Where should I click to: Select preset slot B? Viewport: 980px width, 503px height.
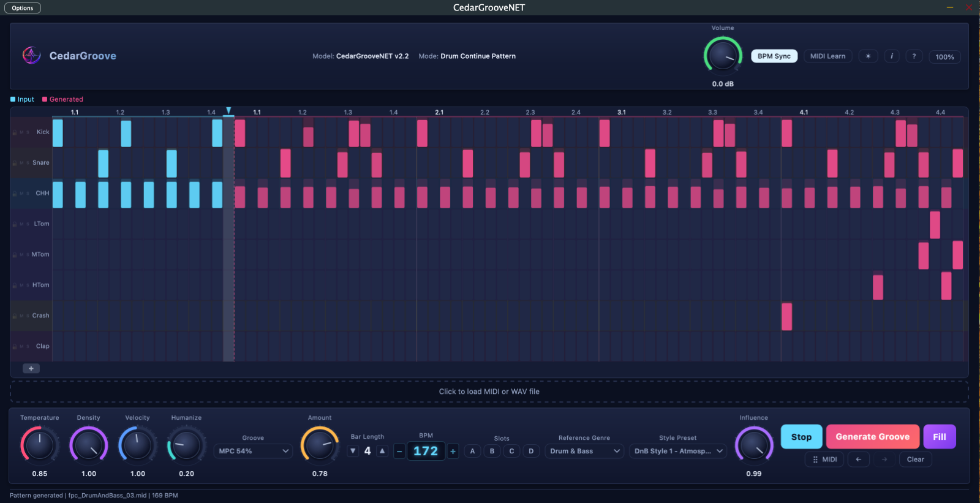(x=492, y=451)
